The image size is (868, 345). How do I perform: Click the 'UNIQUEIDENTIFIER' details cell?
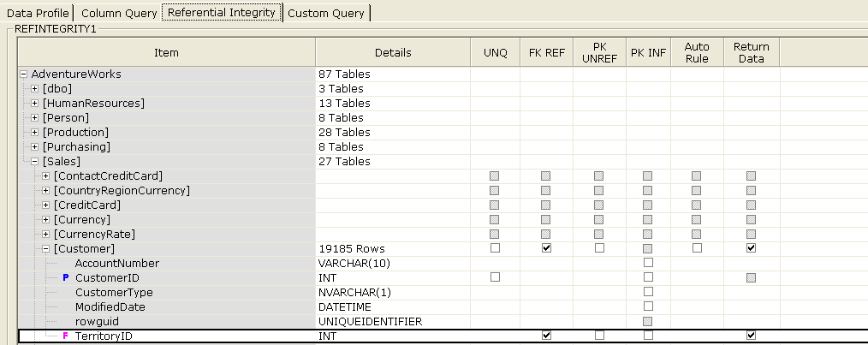click(x=393, y=321)
